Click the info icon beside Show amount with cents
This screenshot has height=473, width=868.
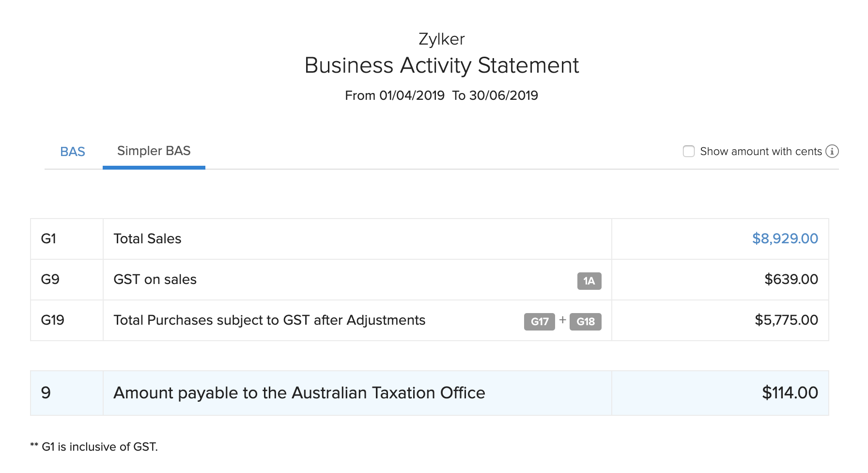click(x=832, y=151)
